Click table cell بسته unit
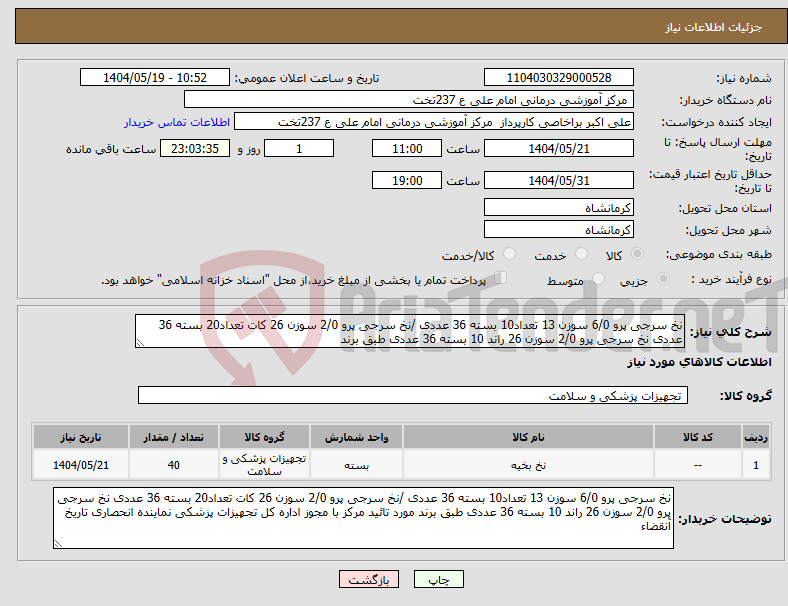This screenshot has width=788, height=606. pyautogui.click(x=356, y=465)
